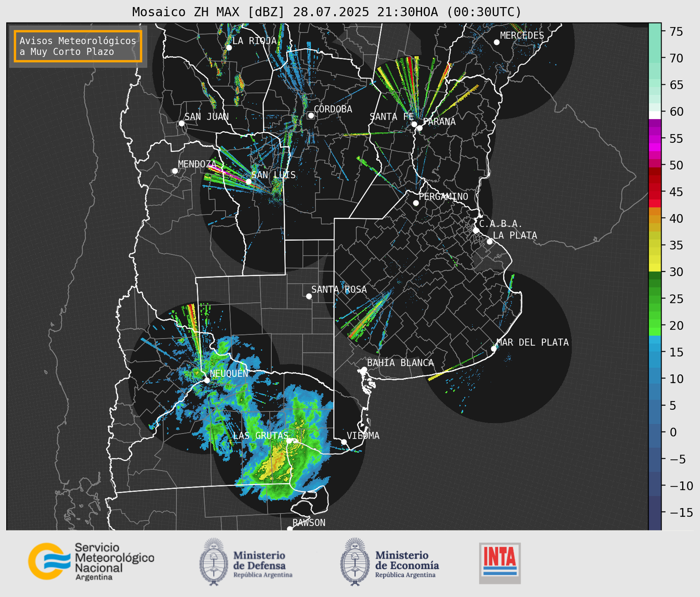Click the Ministerio de Economía text
Screen dimensions: 700x597
tap(407, 564)
